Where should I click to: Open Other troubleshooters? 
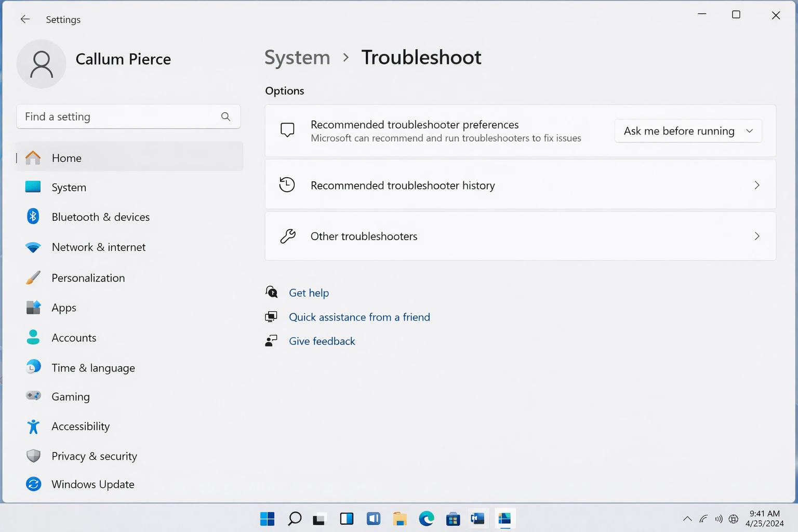pos(520,236)
